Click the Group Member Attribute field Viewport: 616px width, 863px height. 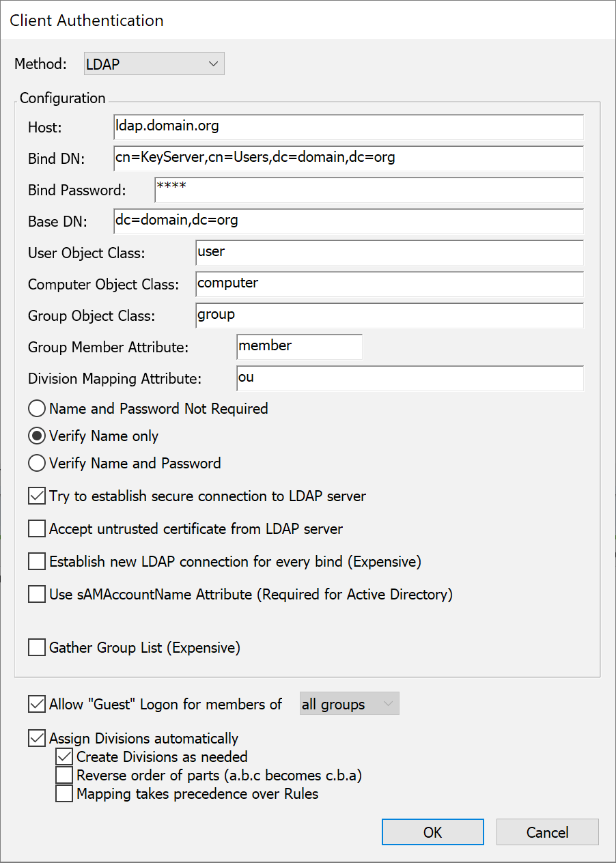point(299,347)
